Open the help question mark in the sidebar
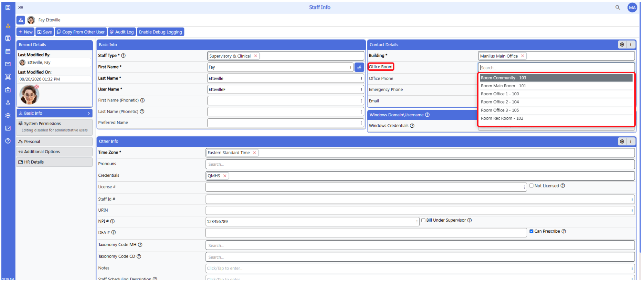This screenshot has height=282, width=644. point(8,141)
